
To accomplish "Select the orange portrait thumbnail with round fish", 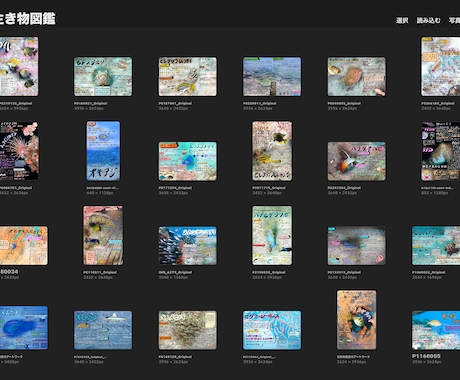I will [357, 320].
